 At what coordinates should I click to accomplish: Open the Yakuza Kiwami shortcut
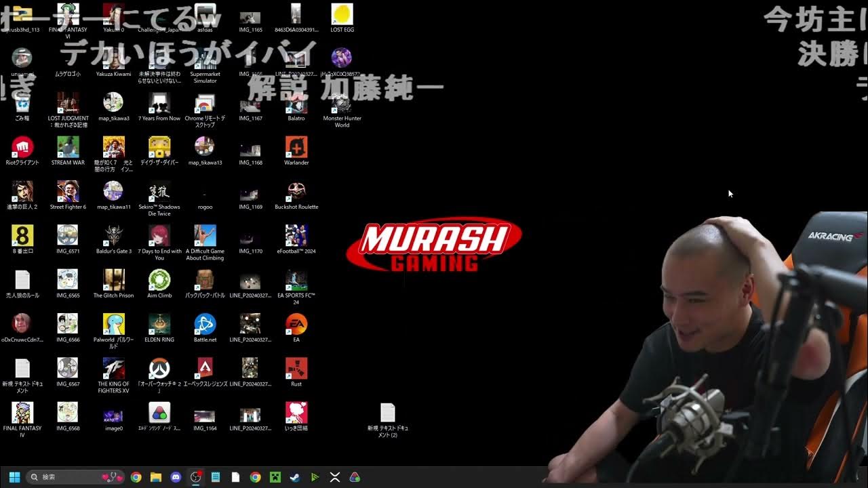(113, 62)
